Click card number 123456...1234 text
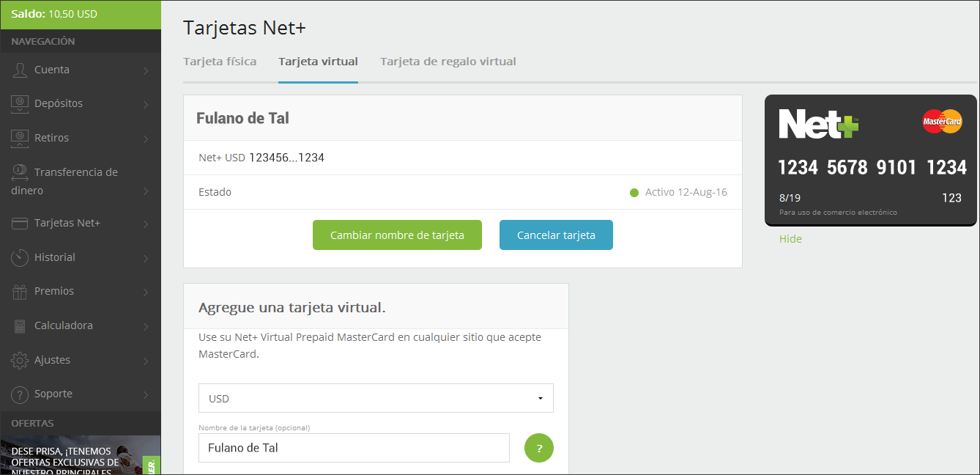 click(286, 158)
